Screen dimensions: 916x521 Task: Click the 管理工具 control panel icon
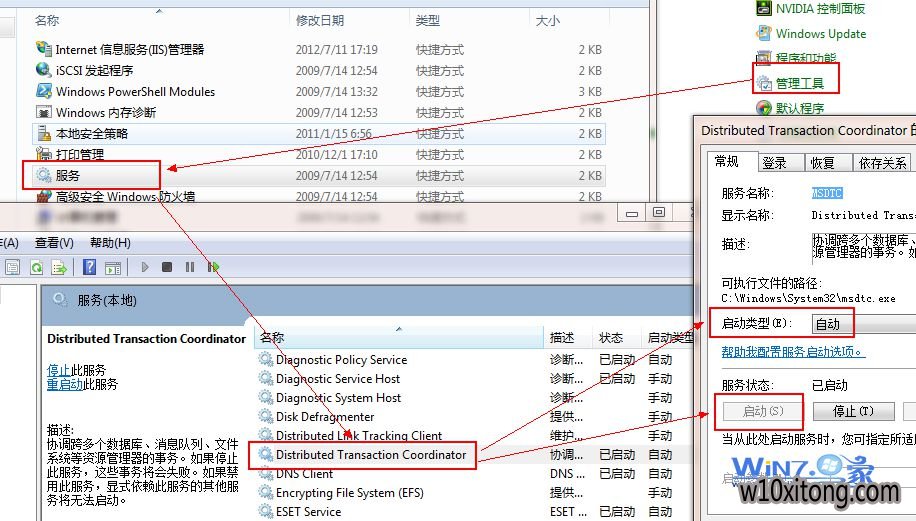764,83
